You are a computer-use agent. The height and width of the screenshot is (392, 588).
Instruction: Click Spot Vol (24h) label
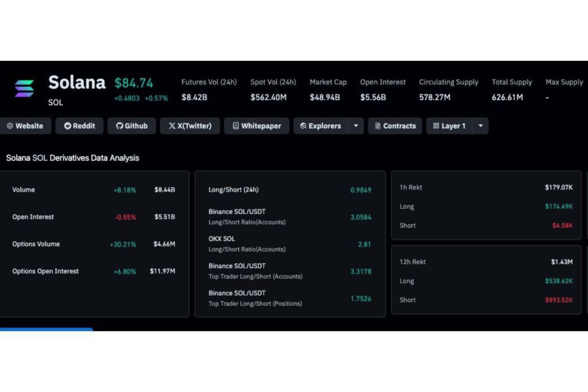tap(273, 82)
